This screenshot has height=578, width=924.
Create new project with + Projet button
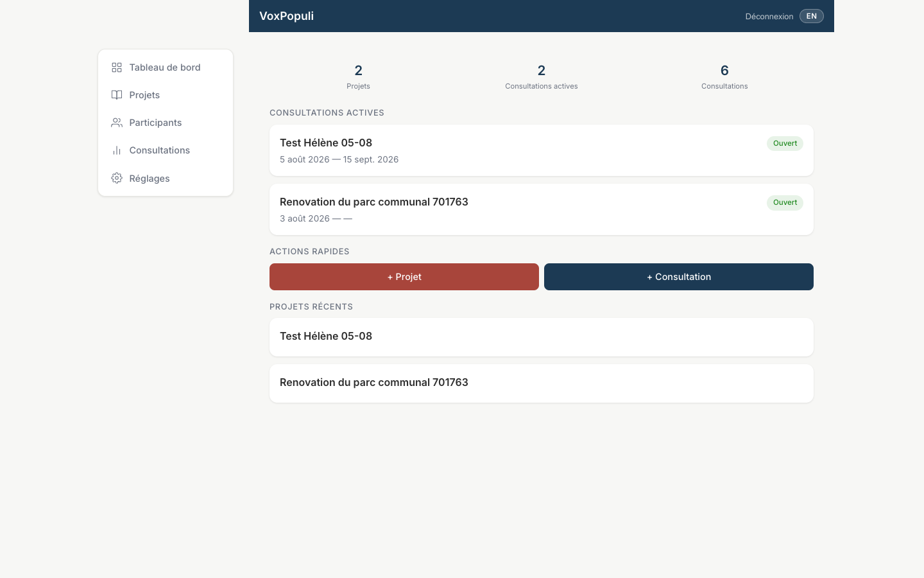404,277
